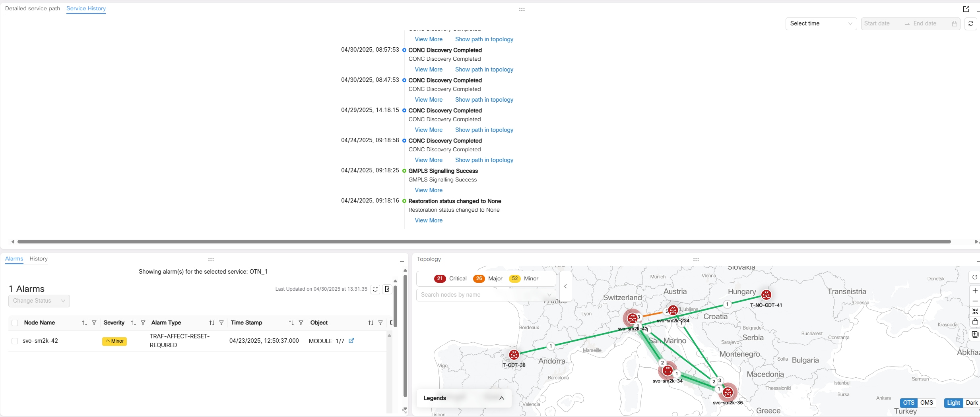This screenshot has width=980, height=417.
Task: Click the alarms panel vertical scrollbar
Action: click(x=405, y=336)
